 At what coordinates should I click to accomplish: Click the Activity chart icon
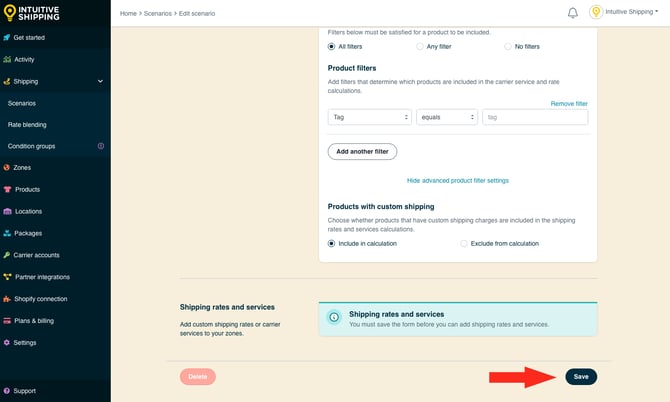[7, 60]
